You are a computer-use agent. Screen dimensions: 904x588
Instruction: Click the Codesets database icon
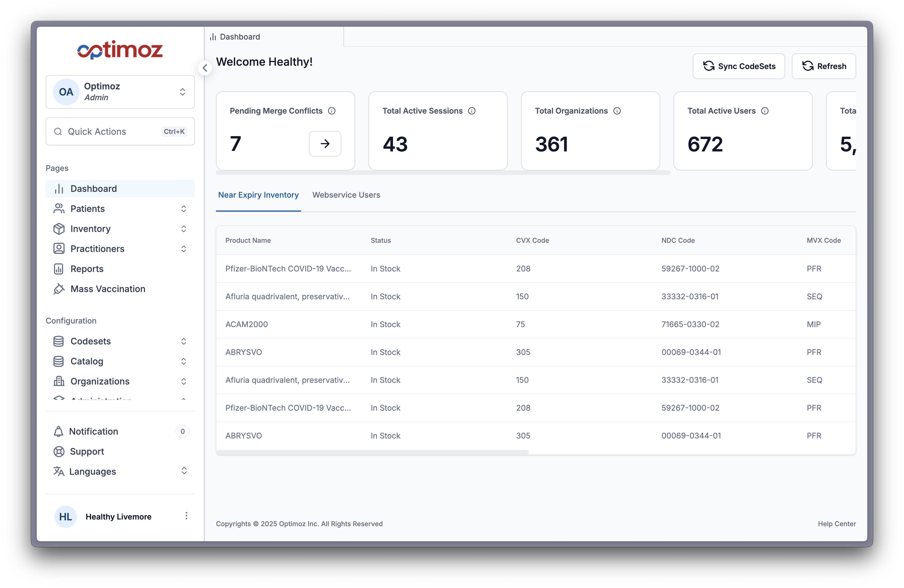59,341
